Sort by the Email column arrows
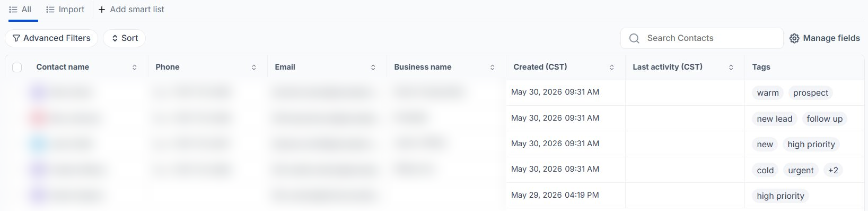 373,67
